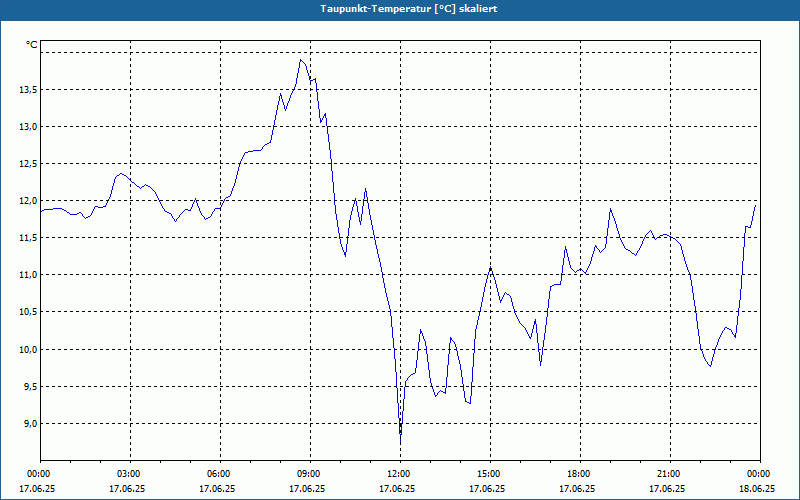
Task: Click the 18.06.25 date label
Action: click(757, 489)
